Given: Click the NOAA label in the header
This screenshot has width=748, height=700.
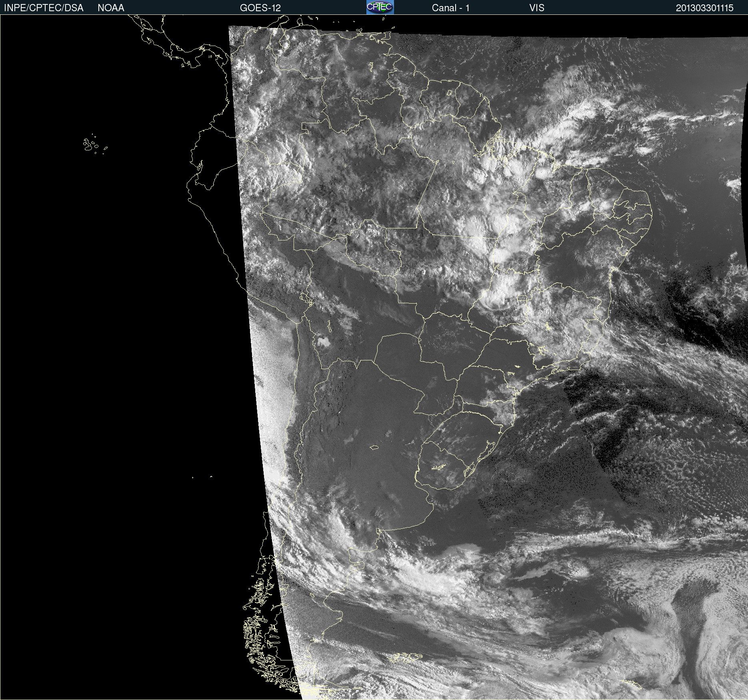Looking at the screenshot, I should pyautogui.click(x=111, y=8).
